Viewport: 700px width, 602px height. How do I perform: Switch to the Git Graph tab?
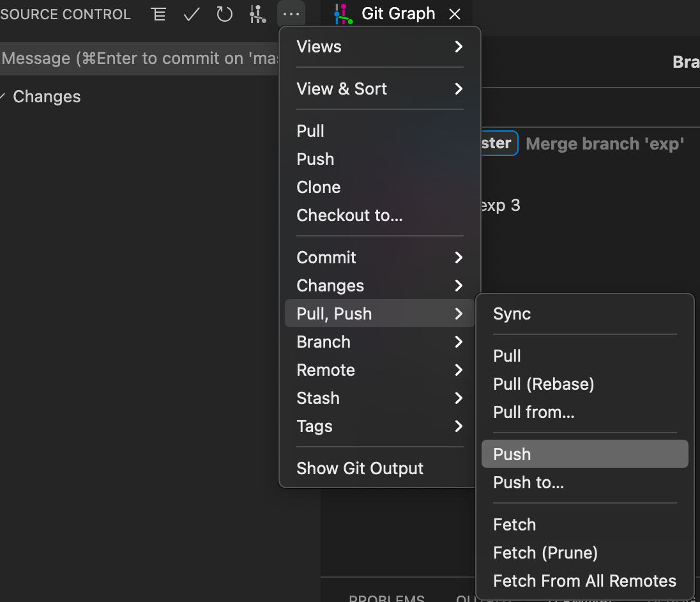click(398, 14)
